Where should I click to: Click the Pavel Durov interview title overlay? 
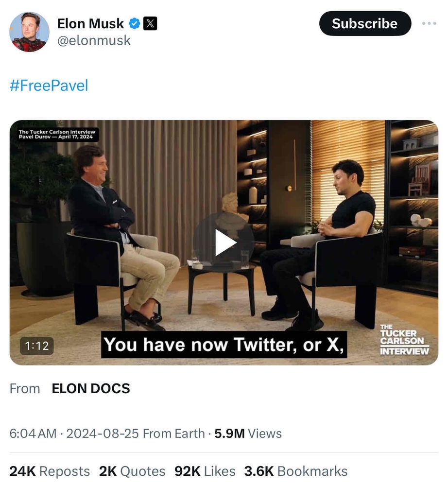coord(56,134)
